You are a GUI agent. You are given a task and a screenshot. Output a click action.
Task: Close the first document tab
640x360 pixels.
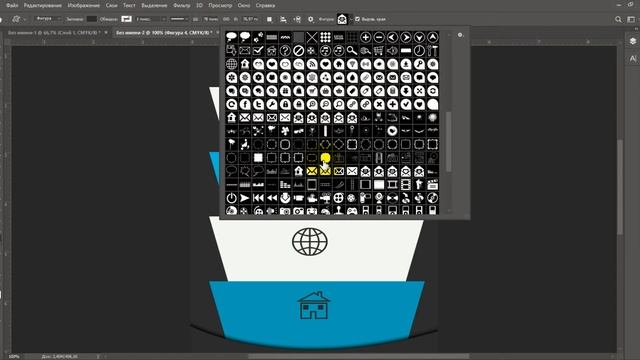[x=106, y=33]
